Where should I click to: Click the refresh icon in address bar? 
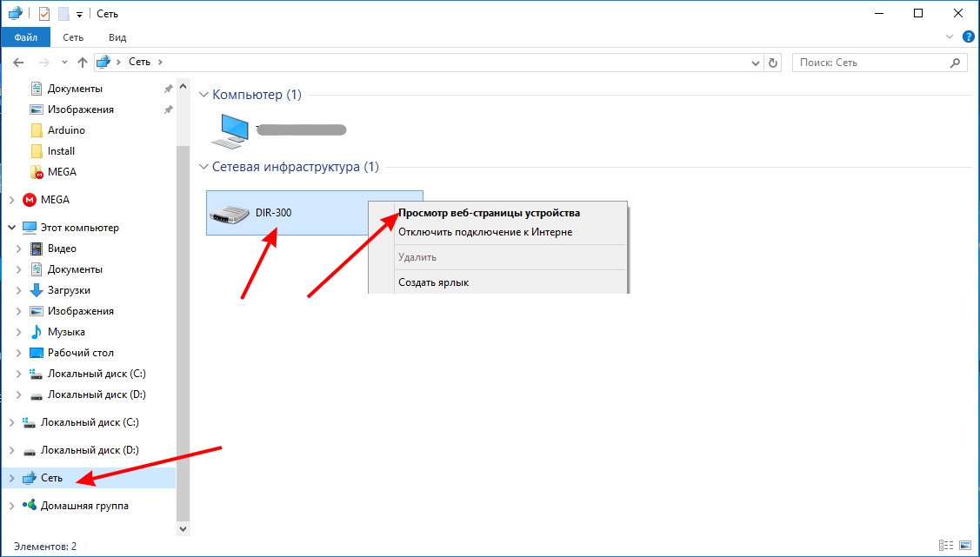[x=773, y=62]
